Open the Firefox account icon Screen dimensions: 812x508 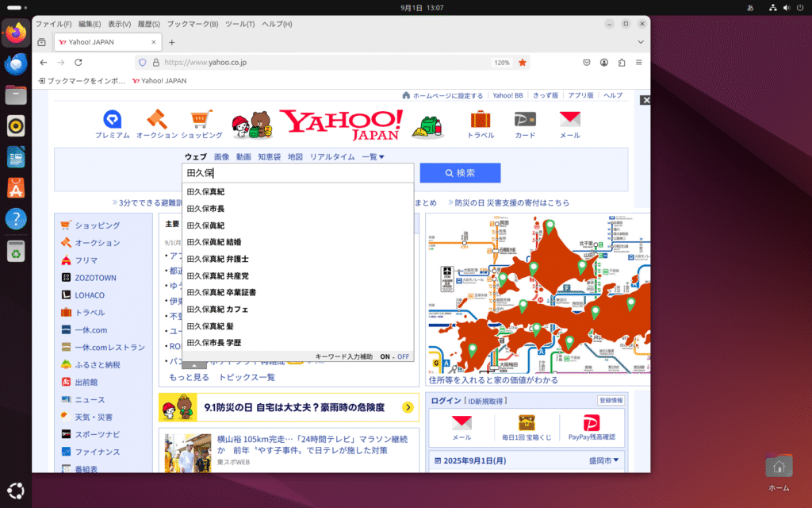(603, 62)
